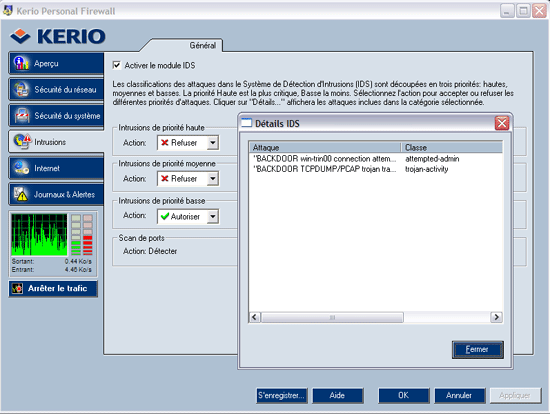Viewport: 550px width, 414px height.
Task: Click the Kerio logo
Action: click(x=58, y=36)
